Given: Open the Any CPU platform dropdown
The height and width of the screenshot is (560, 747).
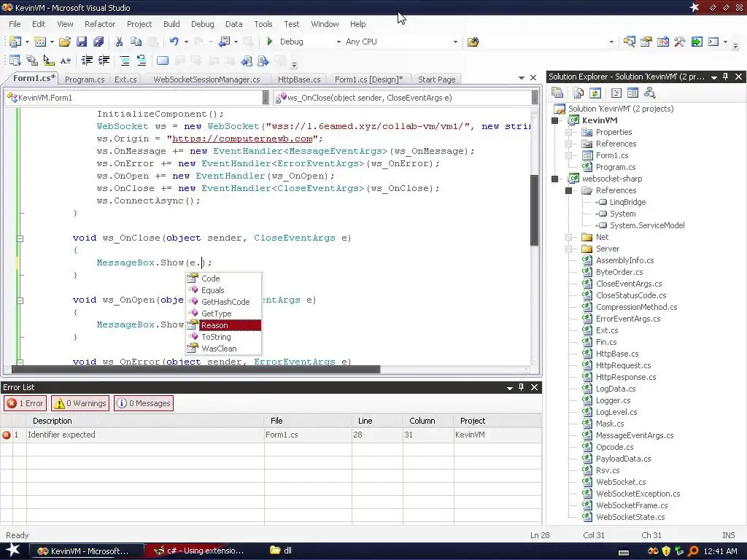Looking at the screenshot, I should (455, 42).
